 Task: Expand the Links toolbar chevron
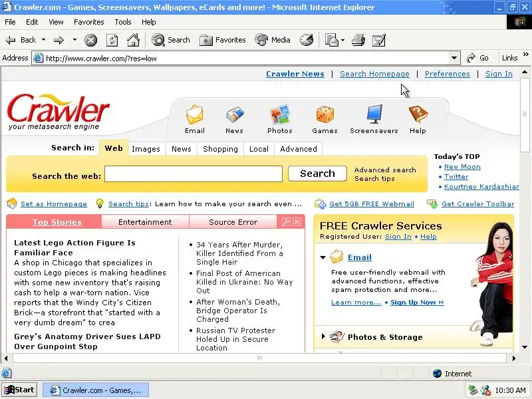pos(526,54)
